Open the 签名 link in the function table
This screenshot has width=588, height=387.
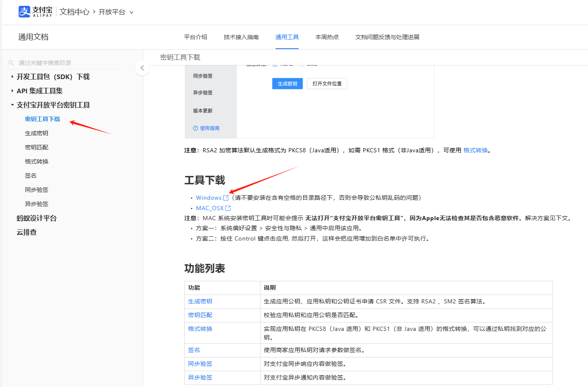coord(194,350)
